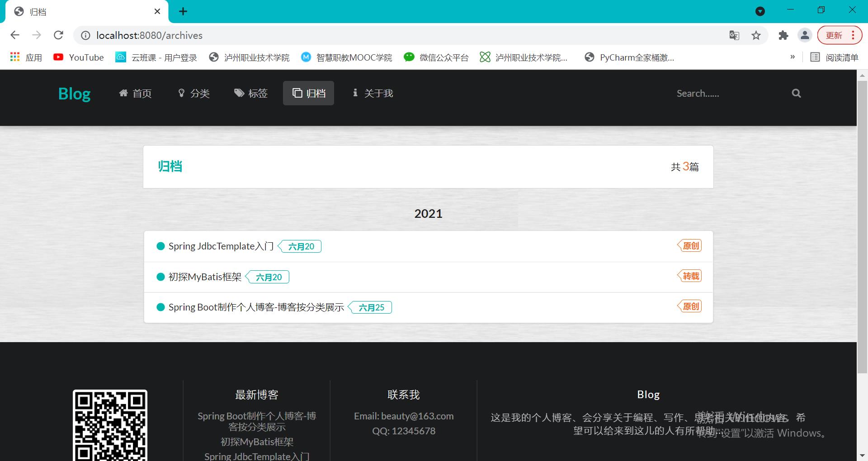This screenshot has width=868, height=461.
Task: Click the 转载 tag on 初探MyBatis框架
Action: point(689,276)
